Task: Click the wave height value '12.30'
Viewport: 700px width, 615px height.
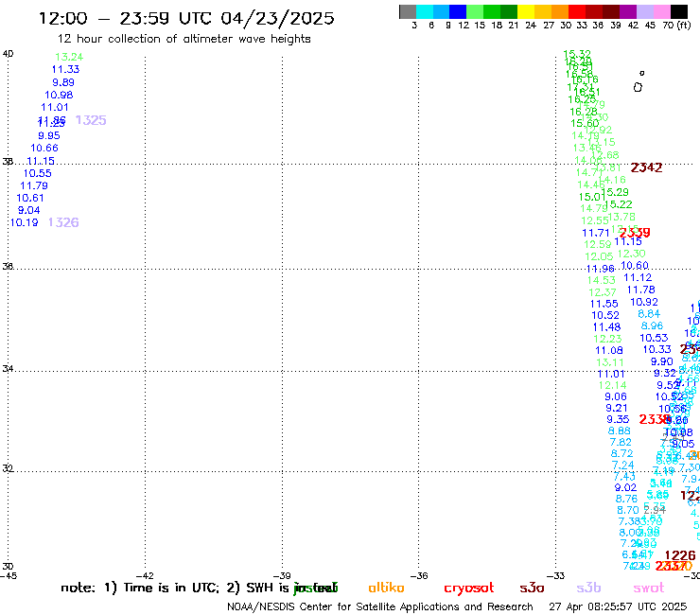Action: click(x=632, y=254)
